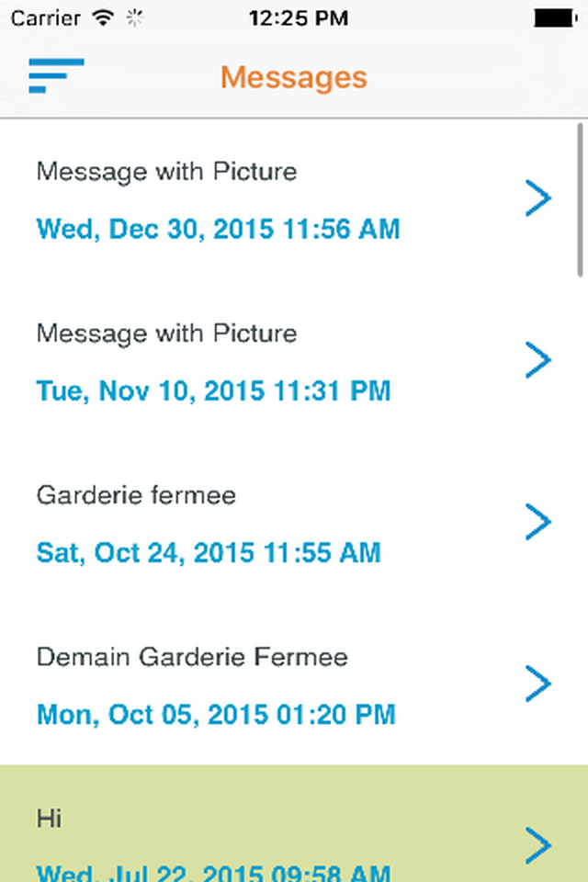Image resolution: width=588 pixels, height=882 pixels.
Task: Open the highlighted Hi message row
Action: pyautogui.click(x=276, y=827)
